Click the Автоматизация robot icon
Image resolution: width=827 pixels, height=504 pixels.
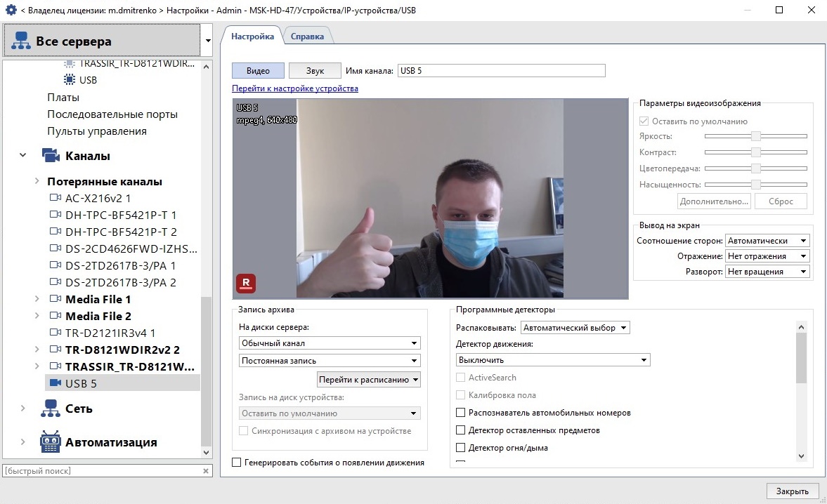pyautogui.click(x=51, y=442)
